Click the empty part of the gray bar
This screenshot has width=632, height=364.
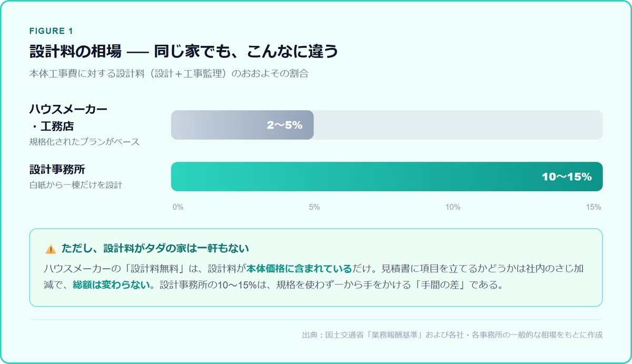pyautogui.click(x=458, y=125)
